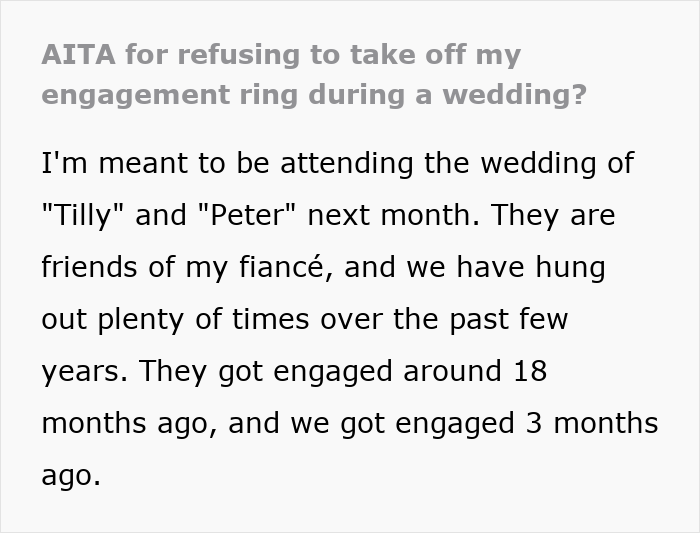Image resolution: width=700 pixels, height=533 pixels.
Task: Click the final word "ago." on the last line
Action: (x=71, y=475)
